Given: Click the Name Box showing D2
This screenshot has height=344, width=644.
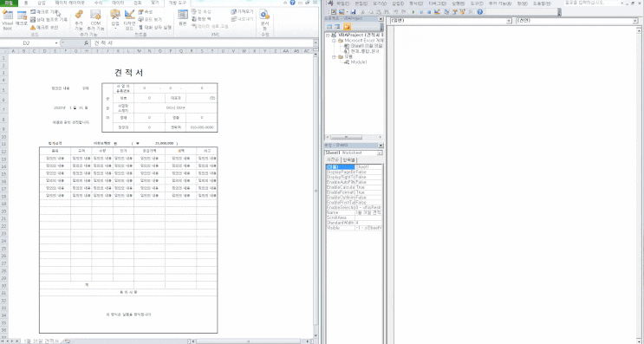Looking at the screenshot, I should [x=26, y=43].
